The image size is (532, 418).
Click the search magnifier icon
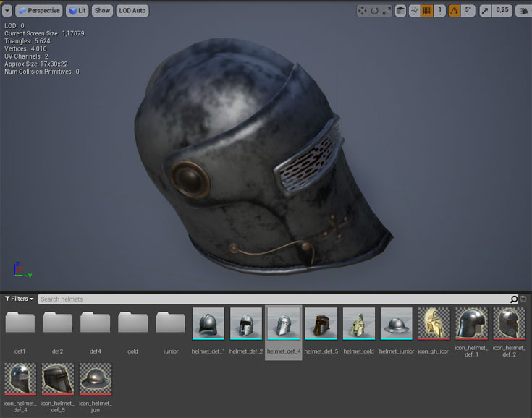[514, 299]
